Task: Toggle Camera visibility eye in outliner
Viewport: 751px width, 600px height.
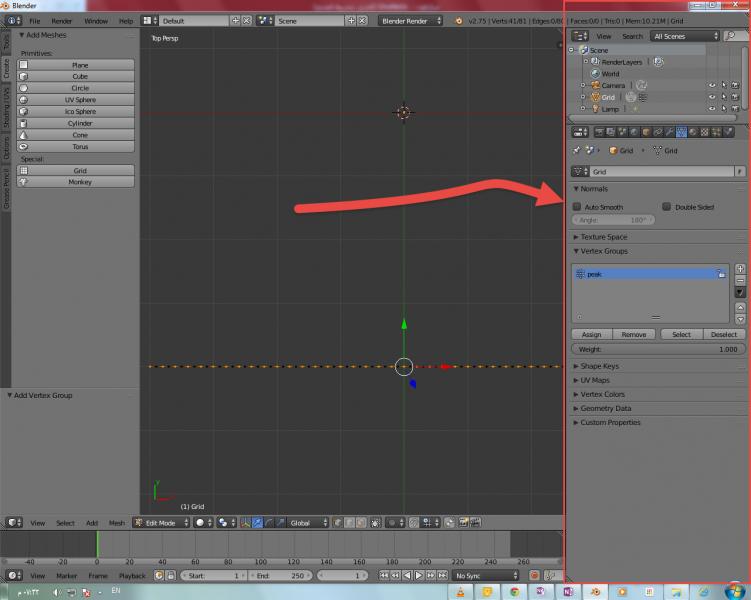Action: pos(712,85)
